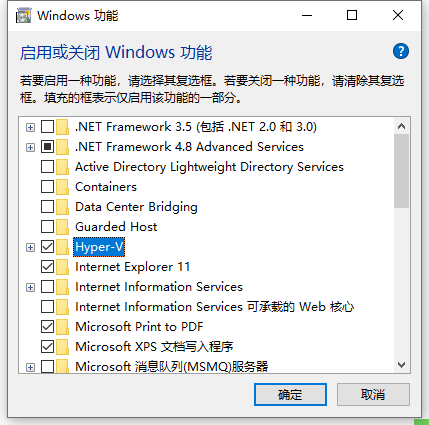This screenshot has width=429, height=425.
Task: Click the folder icon next to Microsoft Print to PDF
Action: [x=62, y=327]
